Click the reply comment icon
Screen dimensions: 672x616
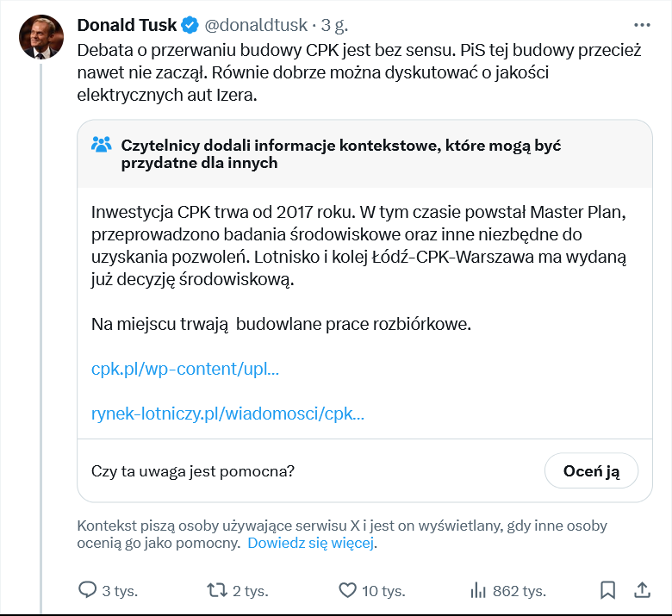88,590
